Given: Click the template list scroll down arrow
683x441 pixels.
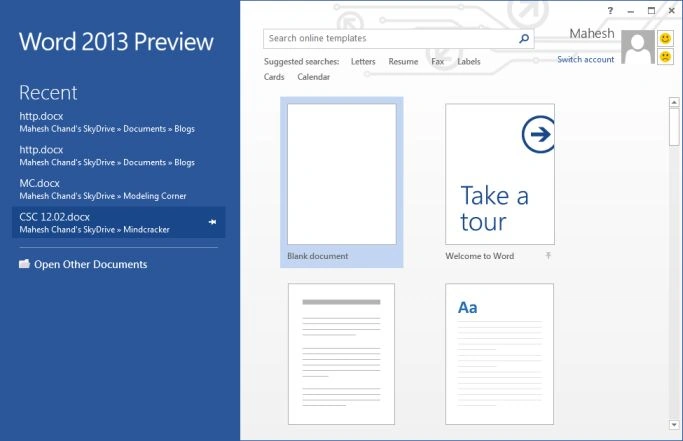Looking at the screenshot, I should tap(674, 424).
